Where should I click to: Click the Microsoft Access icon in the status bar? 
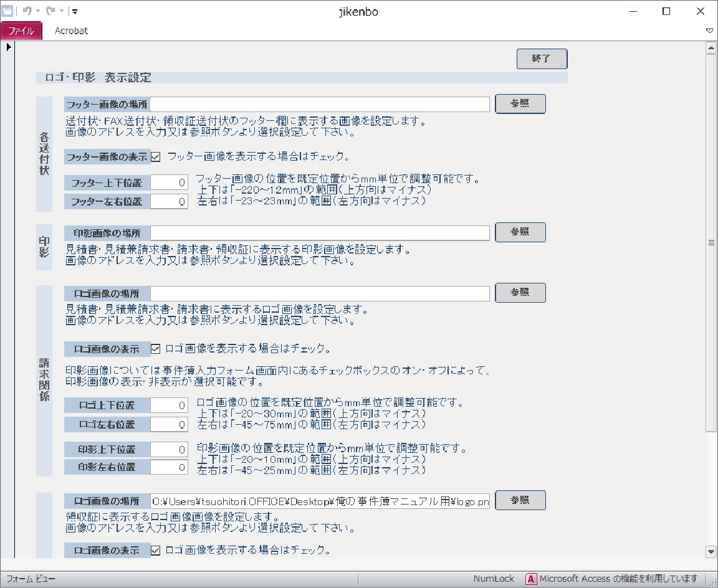coord(531,579)
